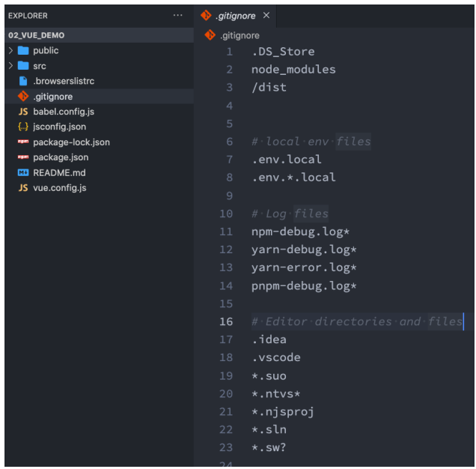The image size is (476, 469).
Task: Click the git icon beside .gitignore in explorer
Action: tap(22, 97)
